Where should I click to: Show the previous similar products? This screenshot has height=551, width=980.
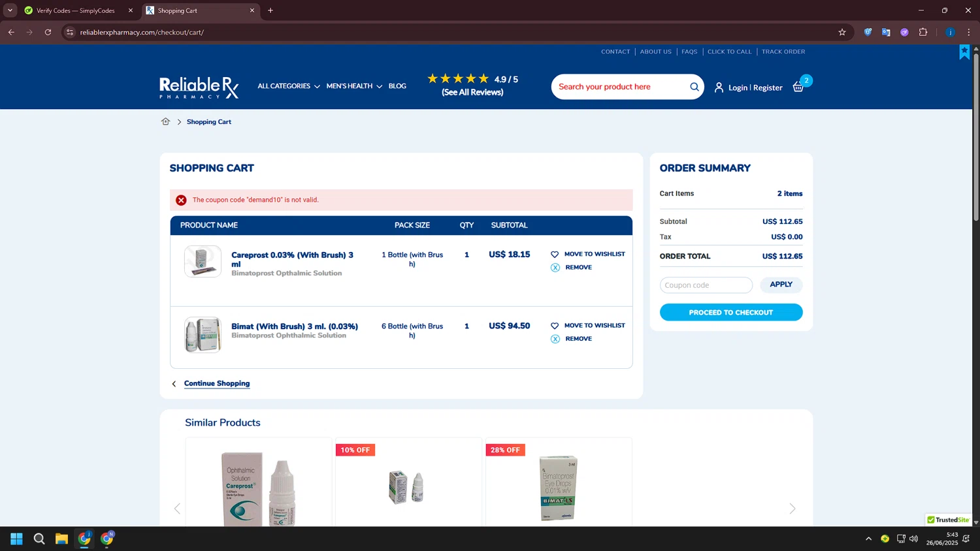[177, 509]
